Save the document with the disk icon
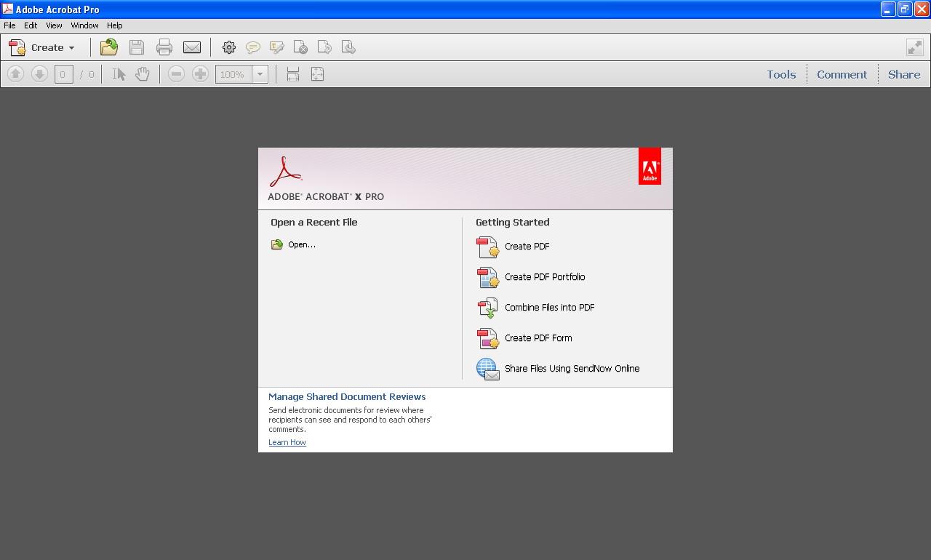 [x=136, y=47]
